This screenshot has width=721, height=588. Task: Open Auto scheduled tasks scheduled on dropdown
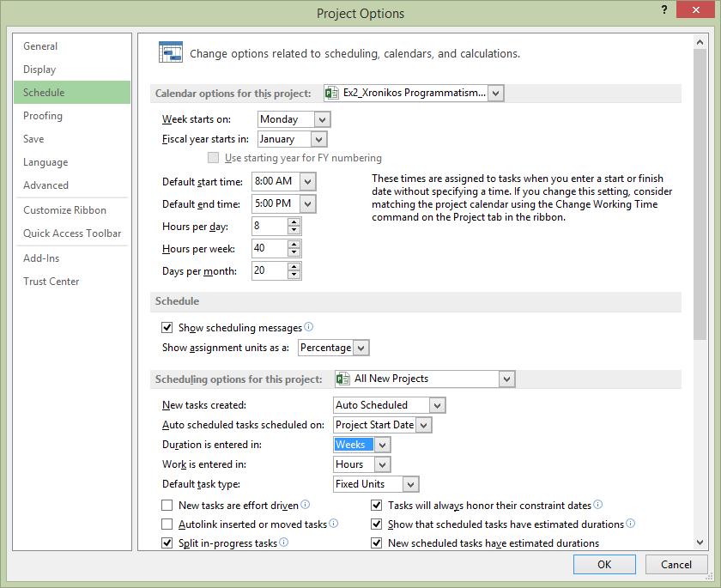point(423,425)
